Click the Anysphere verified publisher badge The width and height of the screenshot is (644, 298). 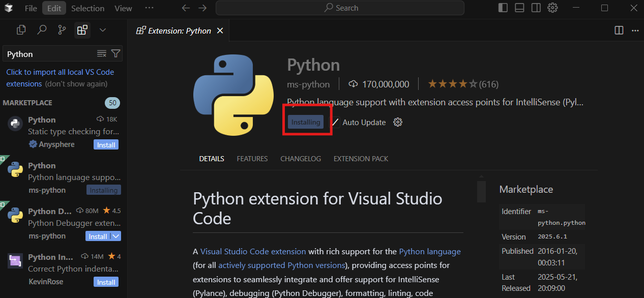(33, 144)
